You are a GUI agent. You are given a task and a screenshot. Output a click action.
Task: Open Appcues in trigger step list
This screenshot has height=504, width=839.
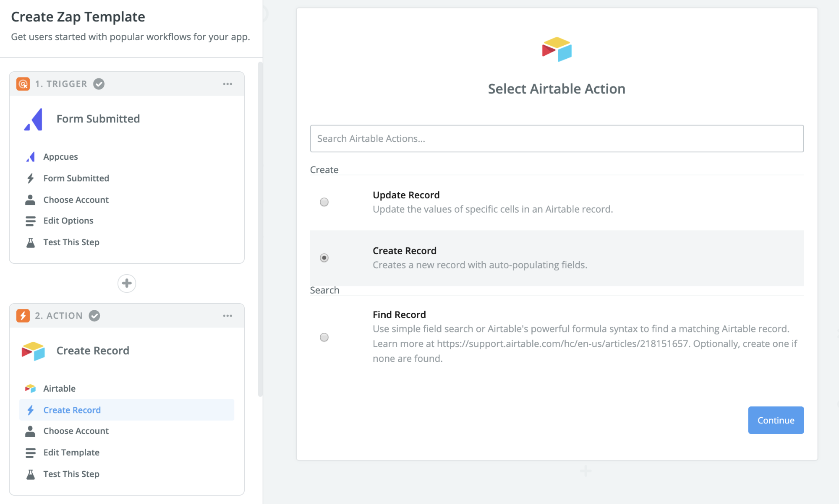(127, 157)
